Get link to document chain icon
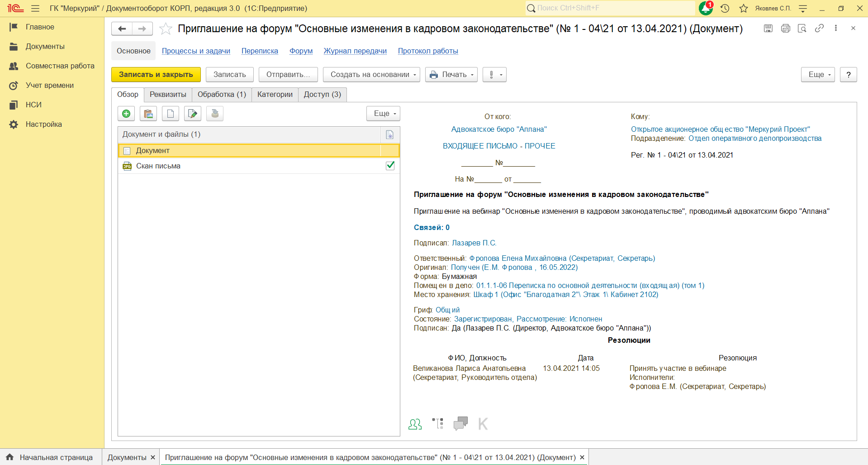The height and width of the screenshot is (465, 868). tap(819, 28)
